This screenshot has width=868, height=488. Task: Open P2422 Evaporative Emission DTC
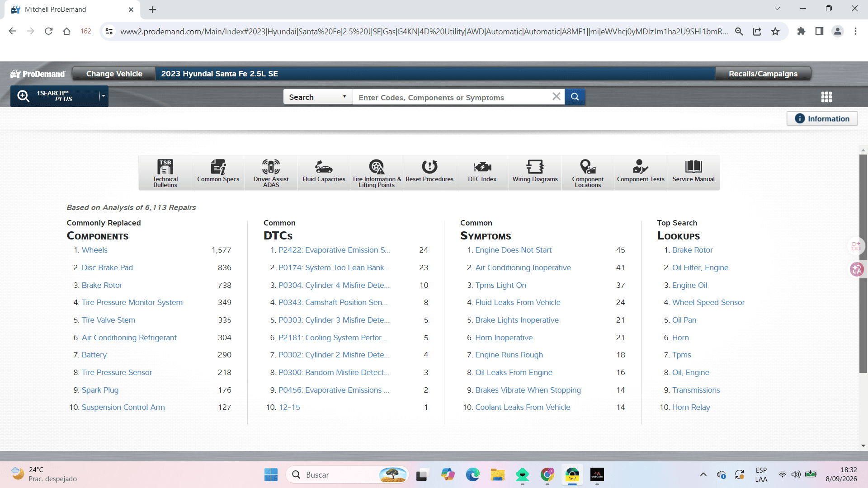334,250
